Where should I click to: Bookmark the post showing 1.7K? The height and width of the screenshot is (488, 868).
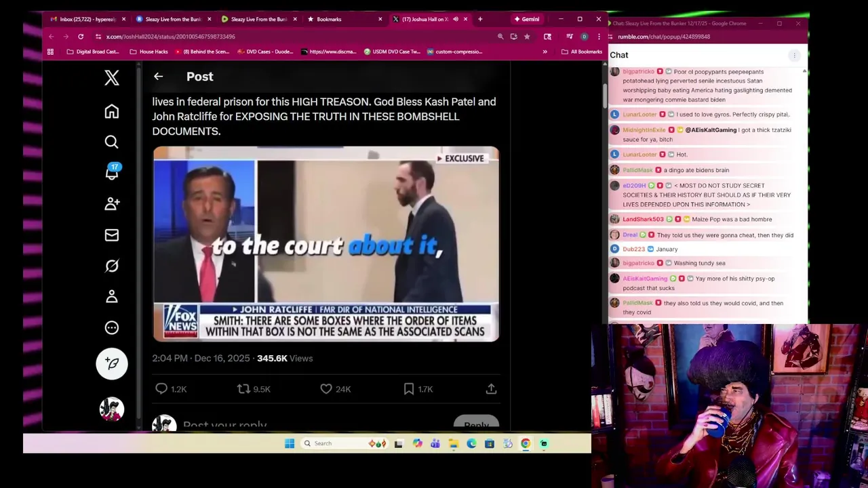[x=418, y=388]
